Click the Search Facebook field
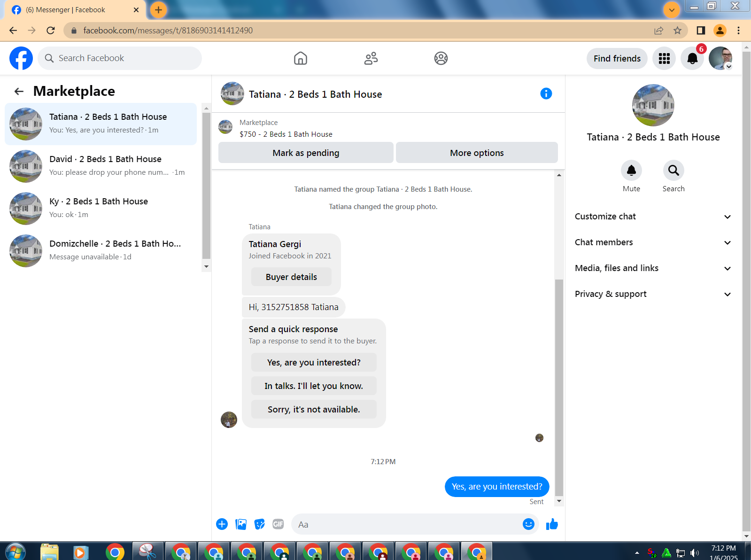This screenshot has width=751, height=560. [120, 58]
